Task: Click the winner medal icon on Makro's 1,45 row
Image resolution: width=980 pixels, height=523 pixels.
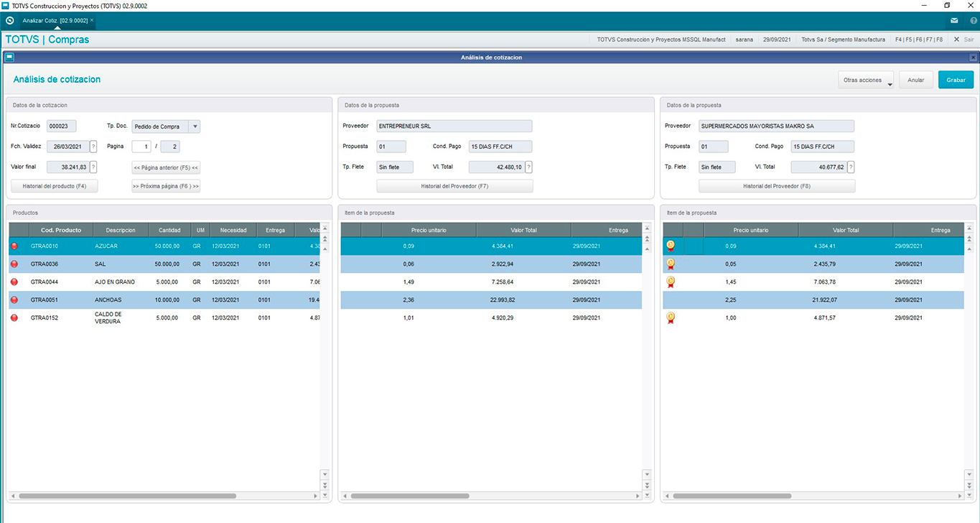Action: 671,282
